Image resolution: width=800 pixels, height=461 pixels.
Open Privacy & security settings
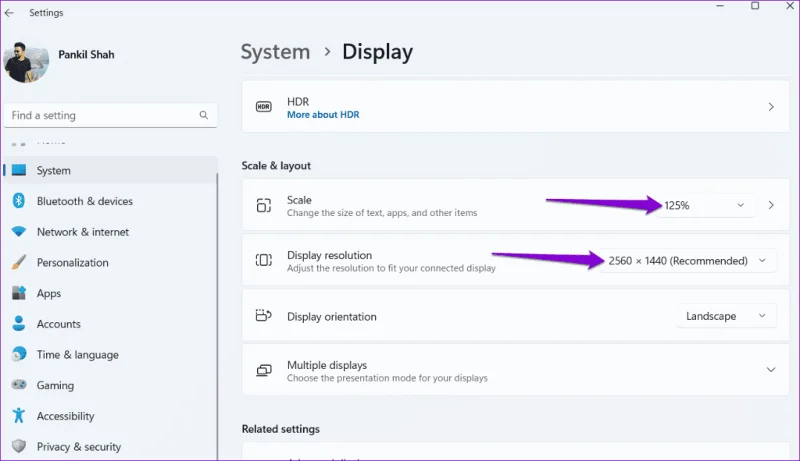(110, 446)
